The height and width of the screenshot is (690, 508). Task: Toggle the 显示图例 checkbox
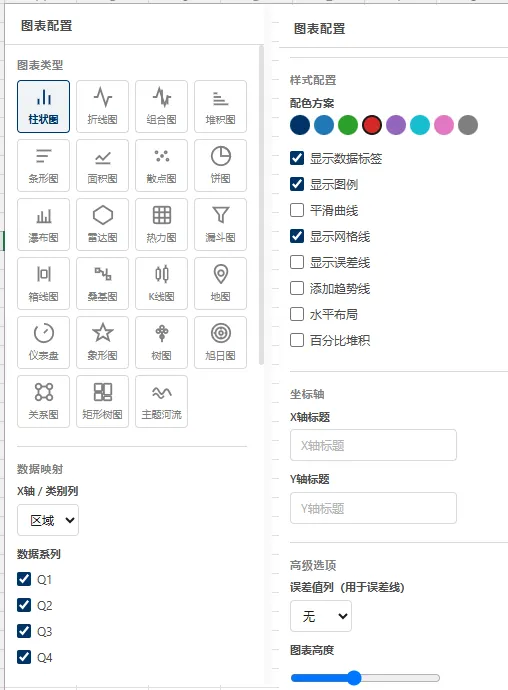[297, 184]
